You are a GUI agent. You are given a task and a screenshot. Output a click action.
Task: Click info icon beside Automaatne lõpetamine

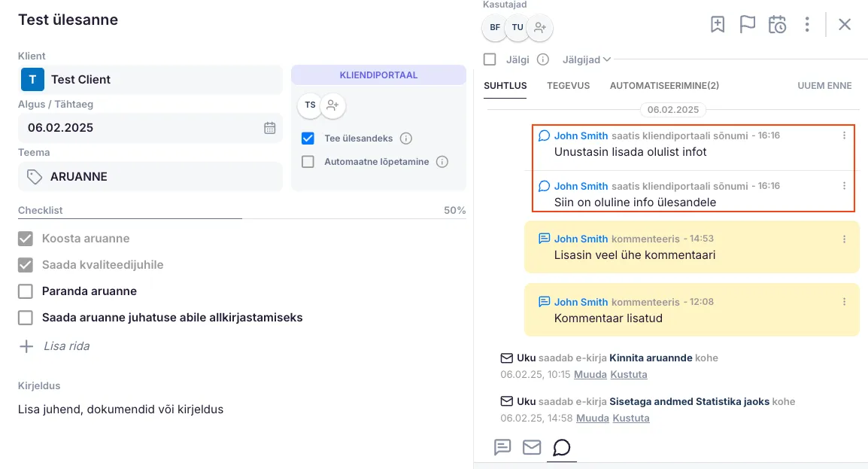click(x=442, y=162)
